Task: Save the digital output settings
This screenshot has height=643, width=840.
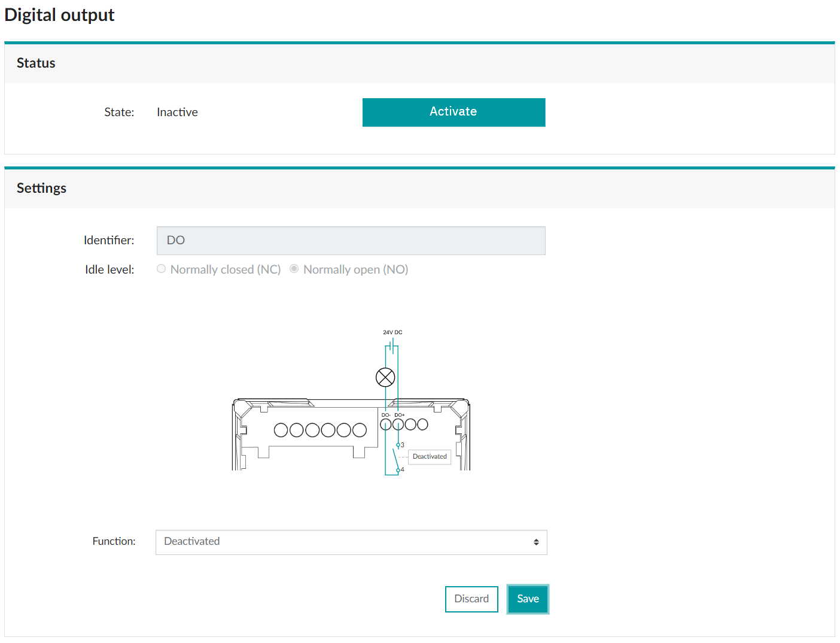Action: pyautogui.click(x=528, y=599)
